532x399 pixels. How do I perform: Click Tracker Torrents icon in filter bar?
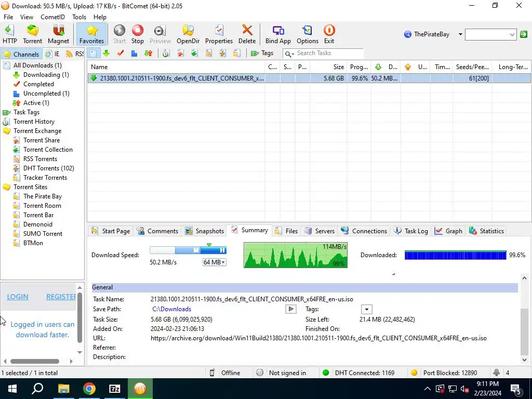tap(236, 54)
